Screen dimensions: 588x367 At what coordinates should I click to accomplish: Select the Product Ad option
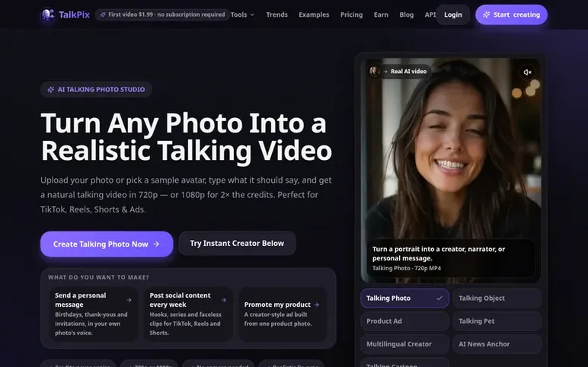pyautogui.click(x=404, y=321)
